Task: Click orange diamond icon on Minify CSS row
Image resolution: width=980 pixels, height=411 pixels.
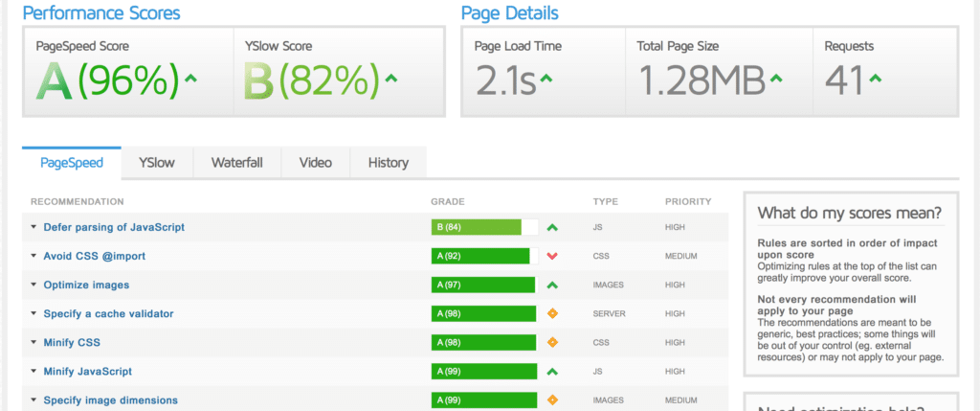Action: (552, 343)
